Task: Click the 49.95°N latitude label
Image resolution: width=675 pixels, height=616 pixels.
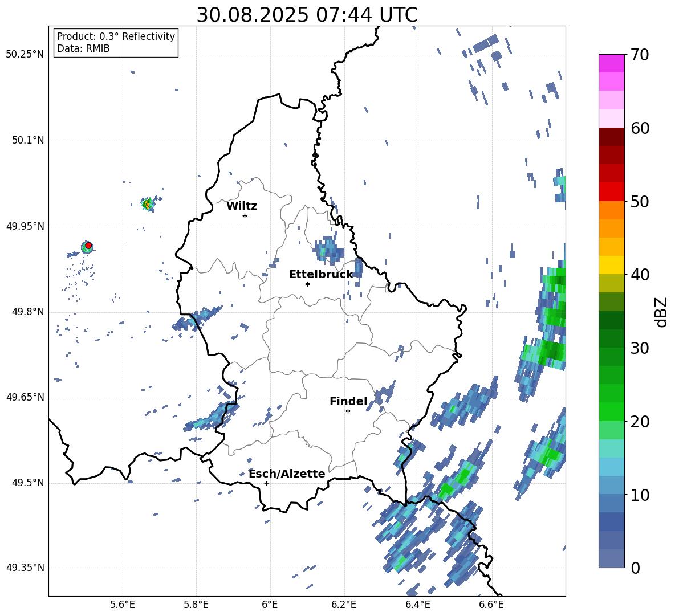Action: [25, 226]
